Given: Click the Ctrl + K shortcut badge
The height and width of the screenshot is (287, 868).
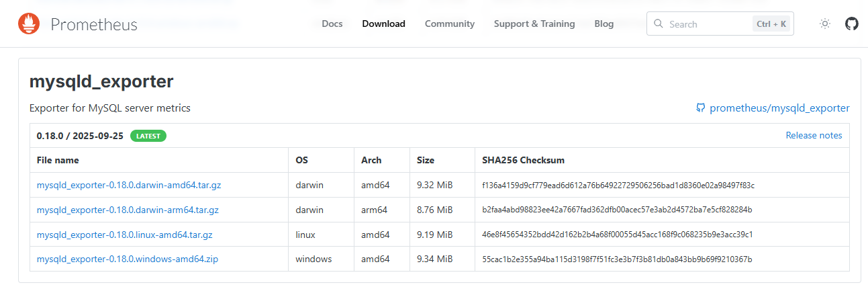Looking at the screenshot, I should click(771, 24).
